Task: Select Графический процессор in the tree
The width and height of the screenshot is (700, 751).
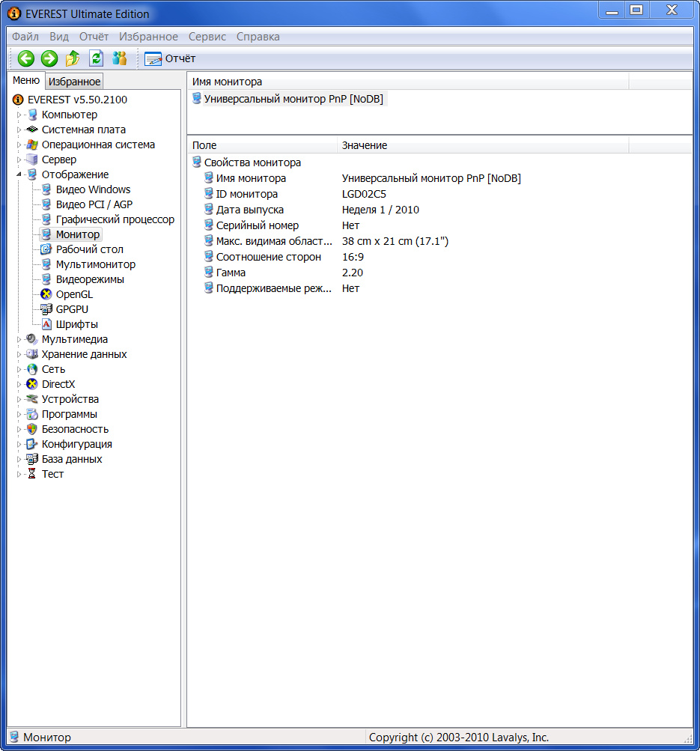Action: click(x=115, y=219)
